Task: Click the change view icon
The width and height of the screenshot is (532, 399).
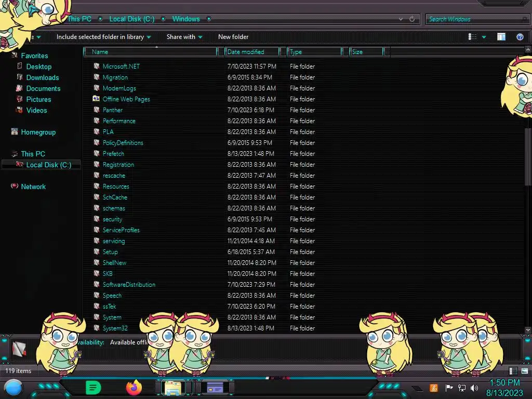Action: click(472, 37)
